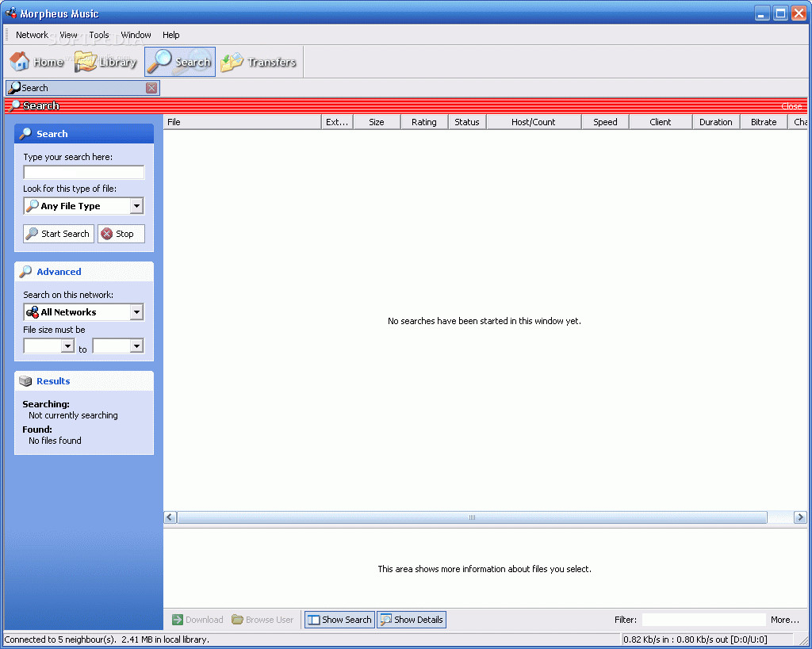Click the 'Not currently searching' status text
812x649 pixels.
tap(73, 415)
